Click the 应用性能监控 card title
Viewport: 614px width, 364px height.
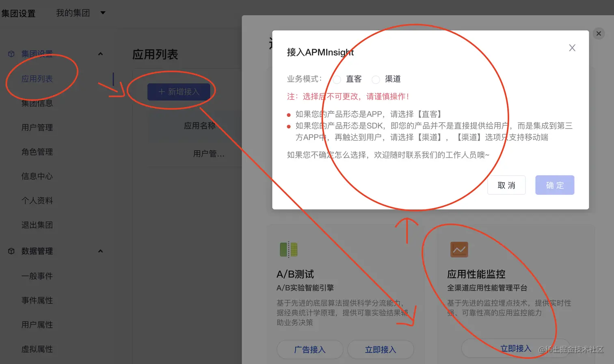coord(476,274)
